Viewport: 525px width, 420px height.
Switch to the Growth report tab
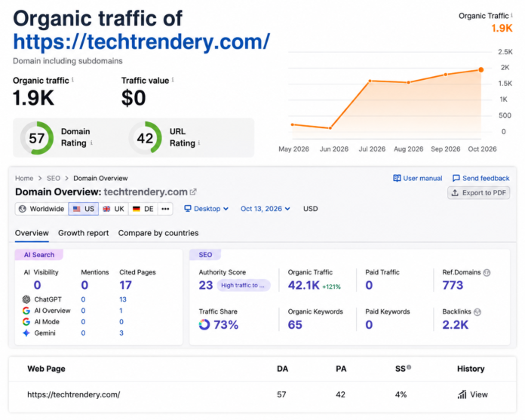point(84,233)
